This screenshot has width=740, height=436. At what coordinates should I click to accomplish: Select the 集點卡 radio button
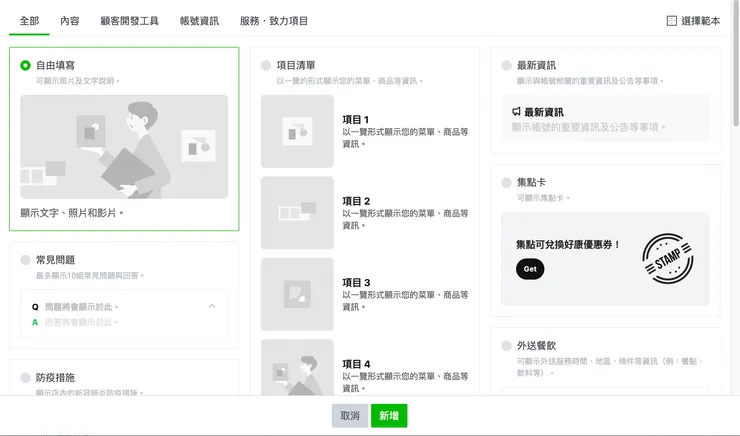click(506, 182)
